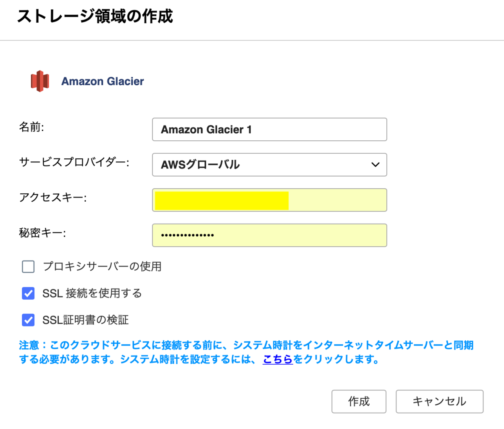This screenshot has height=429, width=504.
Task: Click the Amazon Glacier heading text
Action: coord(102,81)
